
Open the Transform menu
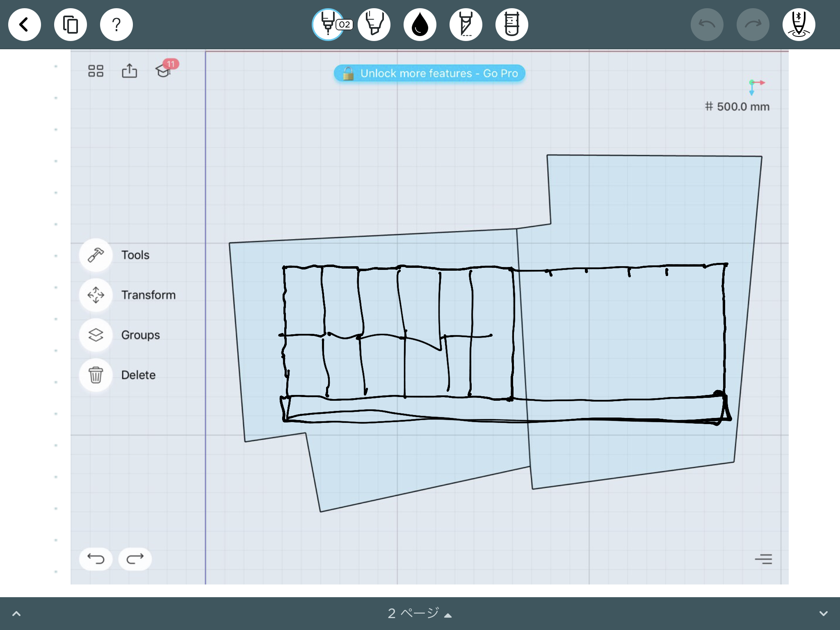coord(96,295)
